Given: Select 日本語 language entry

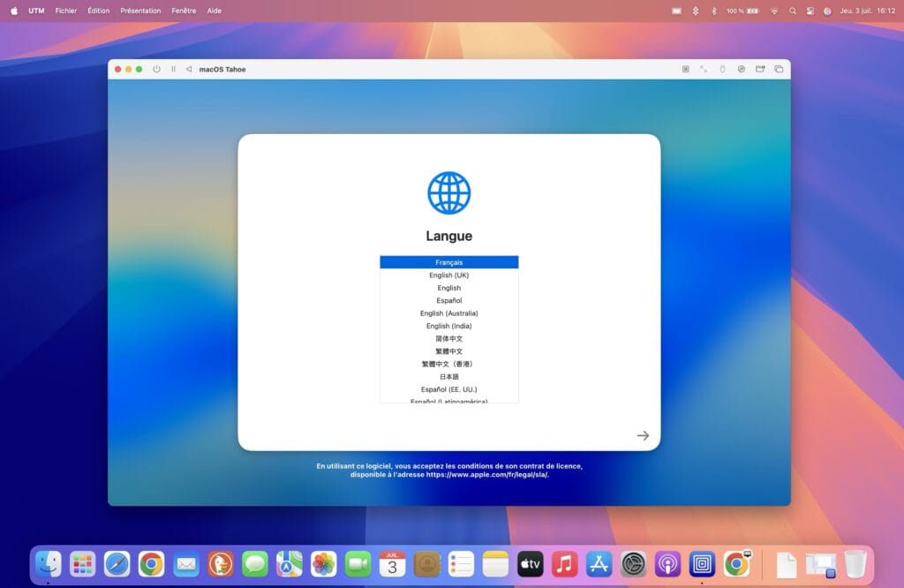Looking at the screenshot, I should pos(449,376).
